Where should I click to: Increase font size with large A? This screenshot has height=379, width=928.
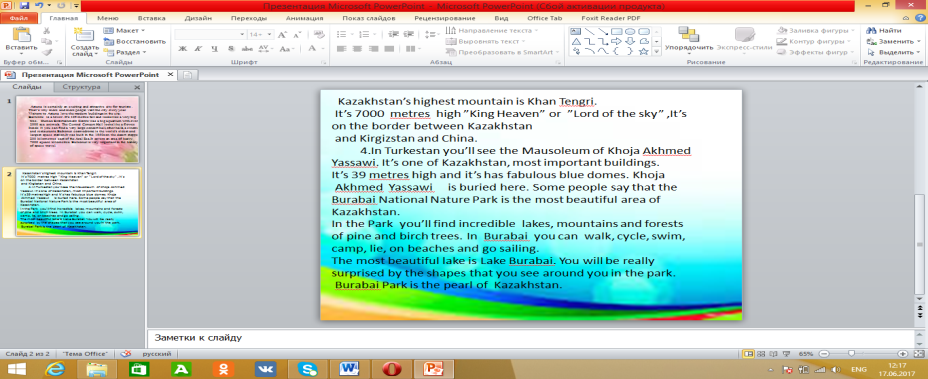click(x=281, y=35)
